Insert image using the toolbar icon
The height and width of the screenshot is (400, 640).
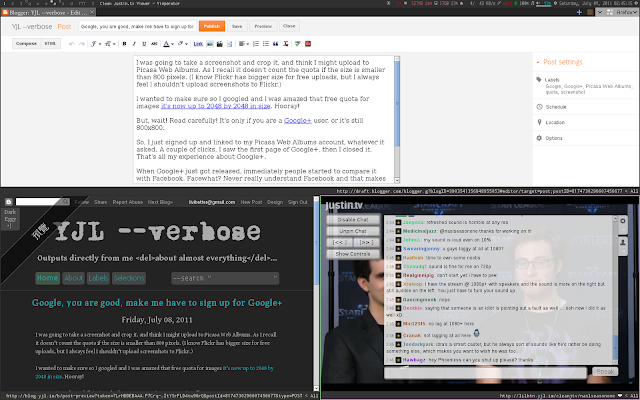pos(210,44)
